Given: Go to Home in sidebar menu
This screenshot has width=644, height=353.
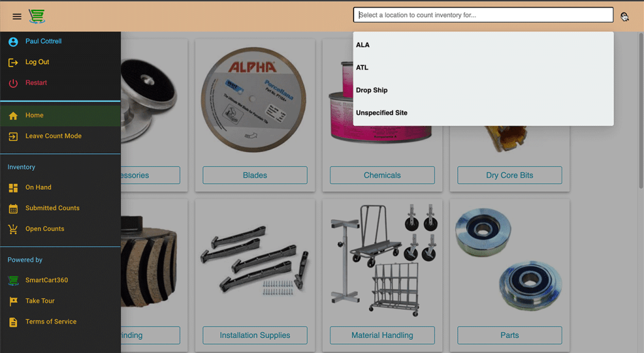Looking at the screenshot, I should [x=35, y=116].
